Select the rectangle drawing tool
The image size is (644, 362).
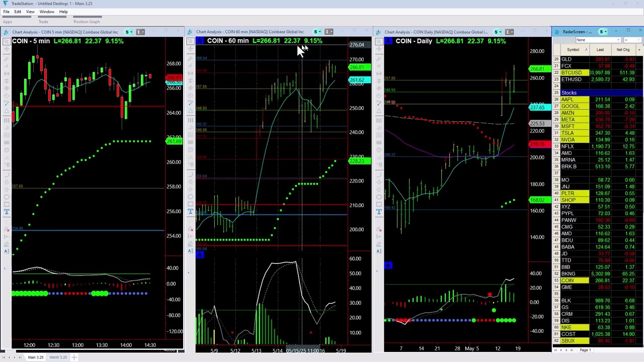click(7, 204)
